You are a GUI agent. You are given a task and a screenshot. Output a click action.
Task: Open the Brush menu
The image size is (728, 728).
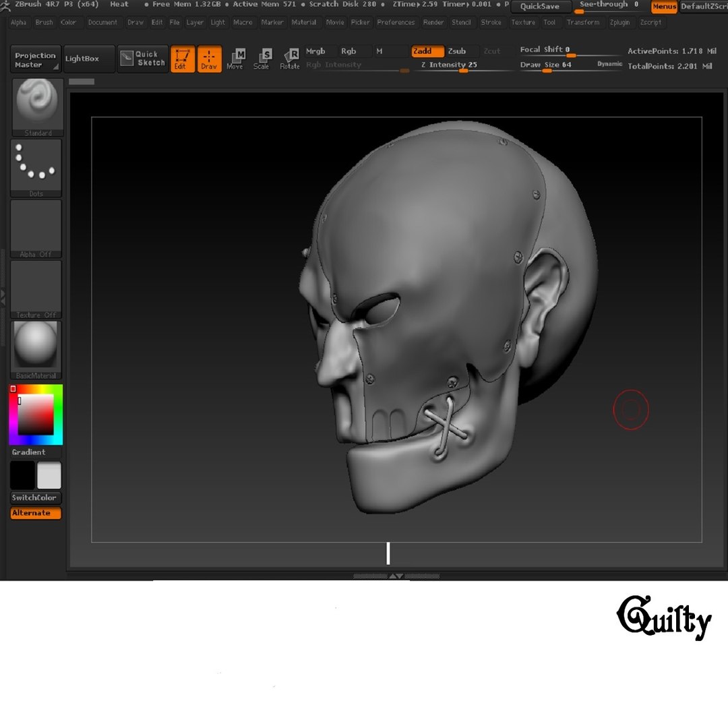point(44,22)
